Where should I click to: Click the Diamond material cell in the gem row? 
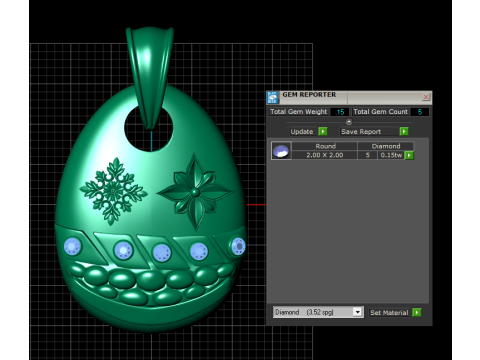pos(386,146)
